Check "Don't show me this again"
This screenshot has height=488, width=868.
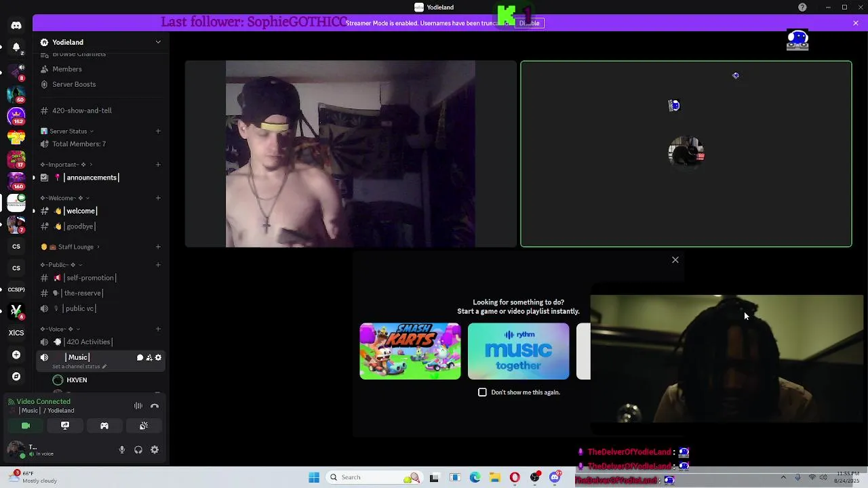pyautogui.click(x=482, y=392)
